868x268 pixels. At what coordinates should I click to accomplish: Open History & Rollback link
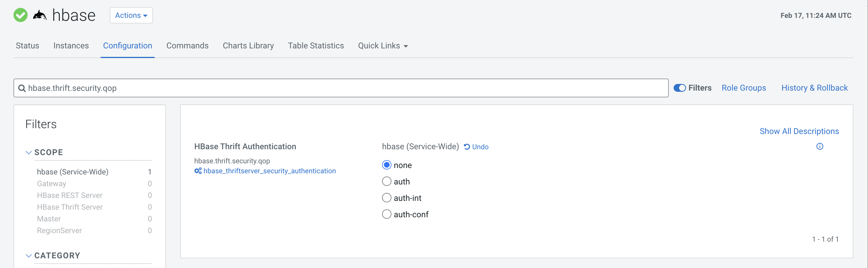click(x=814, y=88)
